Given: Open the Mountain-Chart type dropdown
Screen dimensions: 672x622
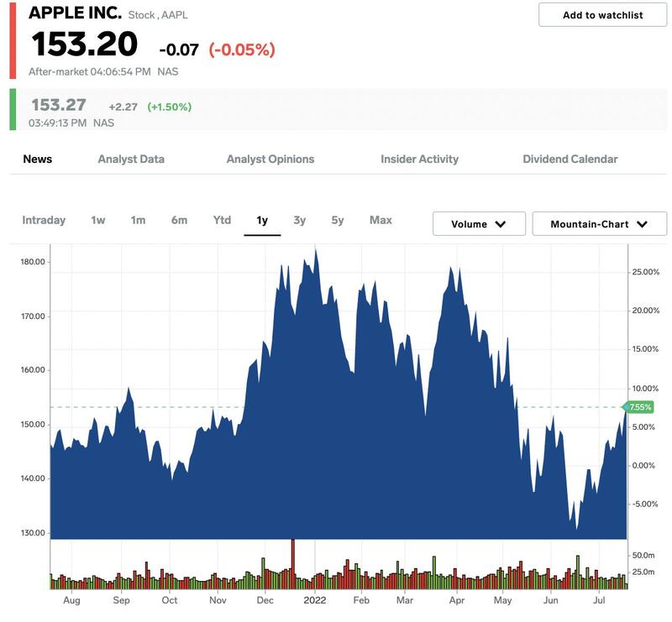Looking at the screenshot, I should click(599, 223).
